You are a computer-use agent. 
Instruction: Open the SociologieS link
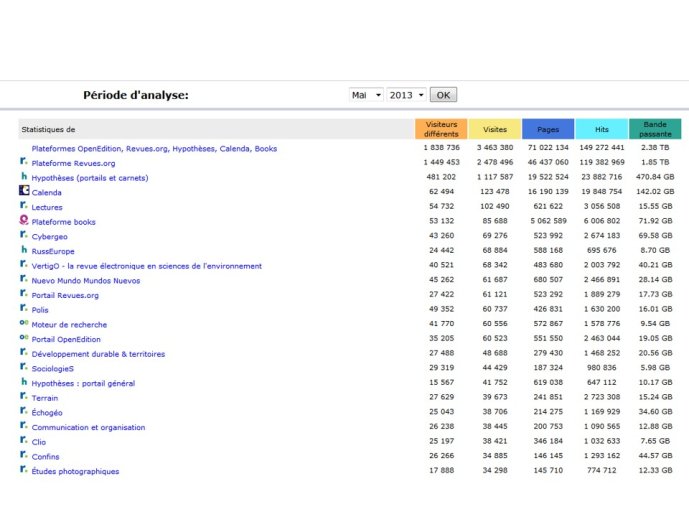[x=53, y=369]
